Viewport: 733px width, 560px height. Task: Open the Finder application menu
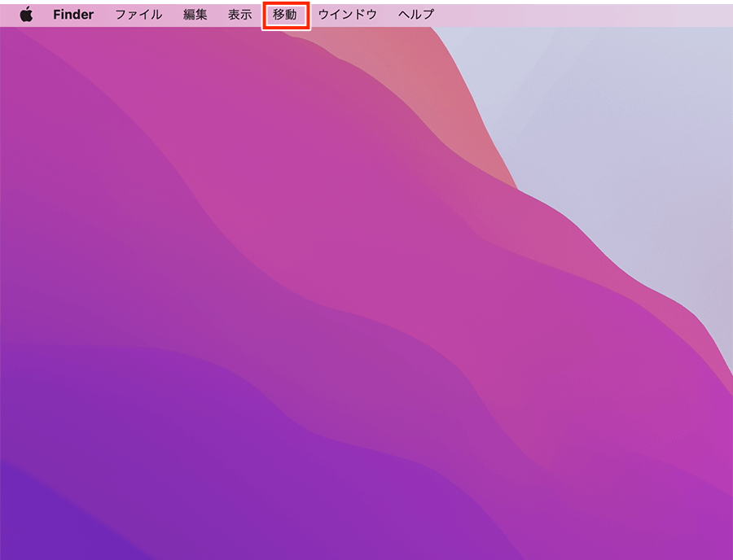point(73,15)
